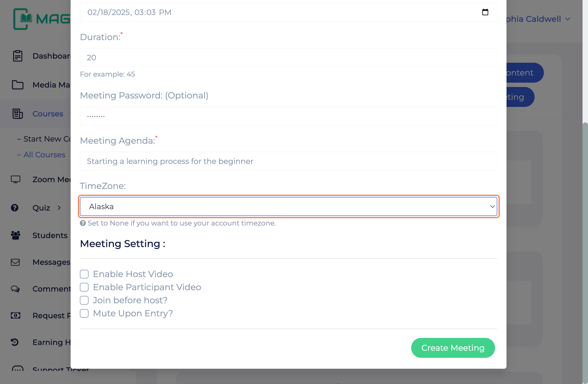
Task: Click the Quiz question mark icon
Action: pyautogui.click(x=15, y=208)
